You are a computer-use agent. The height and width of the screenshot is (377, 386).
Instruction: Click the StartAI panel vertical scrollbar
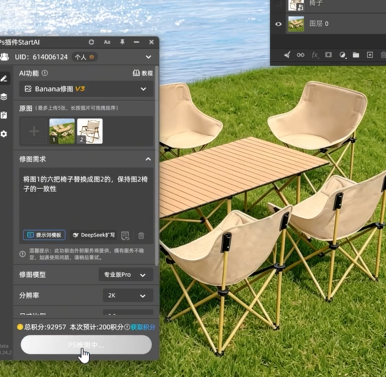(x=157, y=167)
